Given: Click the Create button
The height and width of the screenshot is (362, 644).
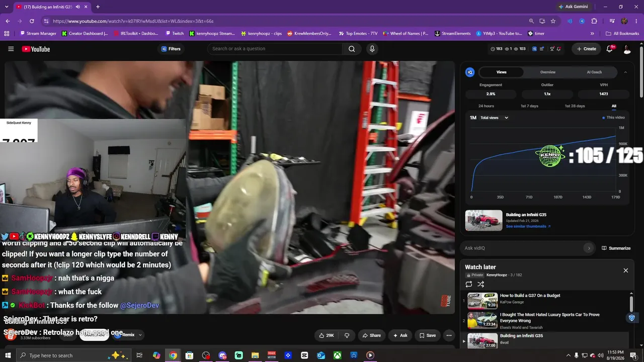Looking at the screenshot, I should coord(586,49).
